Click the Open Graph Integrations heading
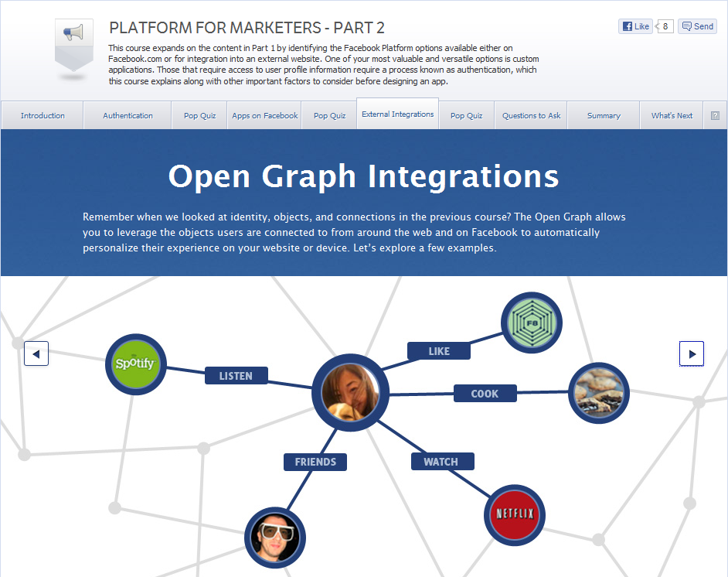The image size is (728, 577). click(363, 176)
